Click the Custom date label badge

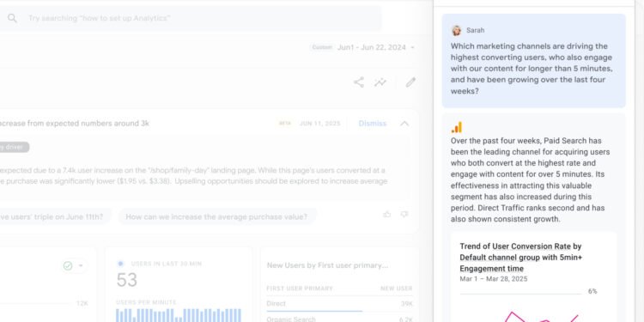[x=322, y=47]
